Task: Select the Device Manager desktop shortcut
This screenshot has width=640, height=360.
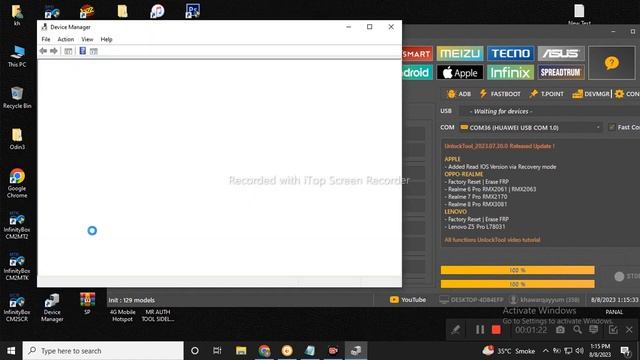Action: (x=52, y=308)
